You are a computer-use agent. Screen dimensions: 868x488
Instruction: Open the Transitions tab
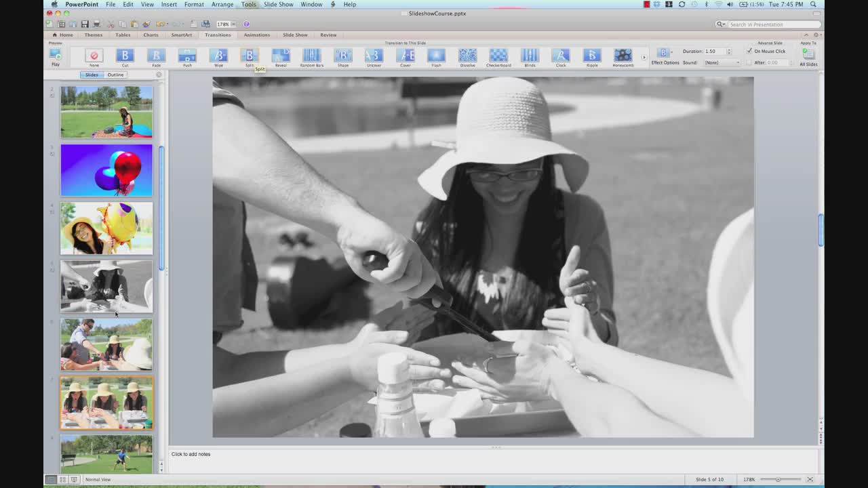pos(218,35)
